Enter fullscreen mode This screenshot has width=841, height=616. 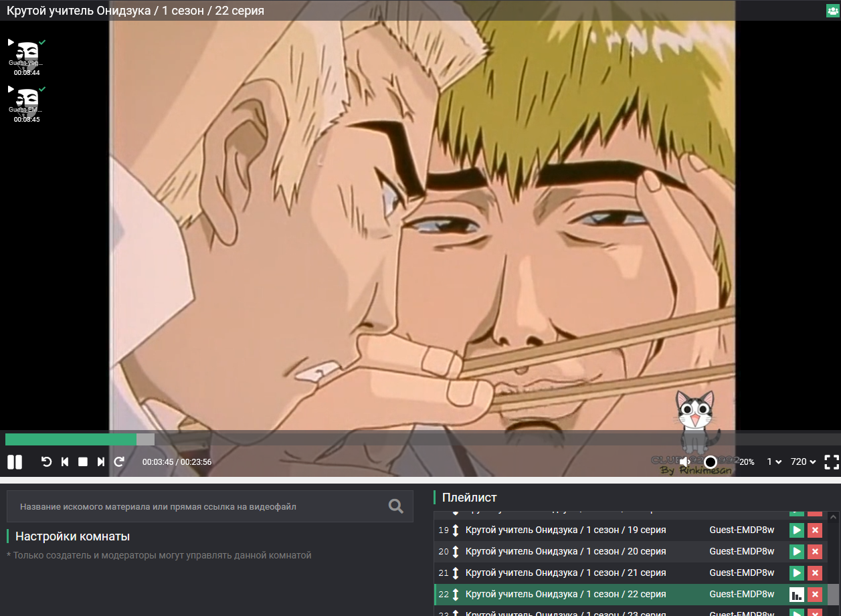point(832,461)
